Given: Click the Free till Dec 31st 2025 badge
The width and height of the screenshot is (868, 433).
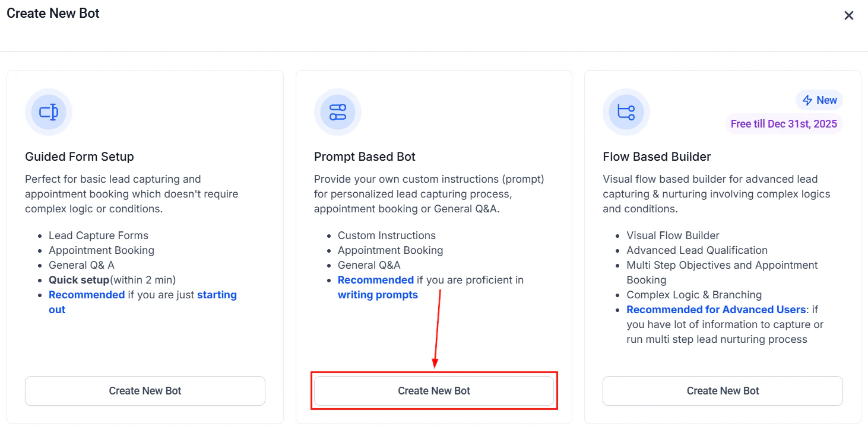Looking at the screenshot, I should (x=784, y=123).
